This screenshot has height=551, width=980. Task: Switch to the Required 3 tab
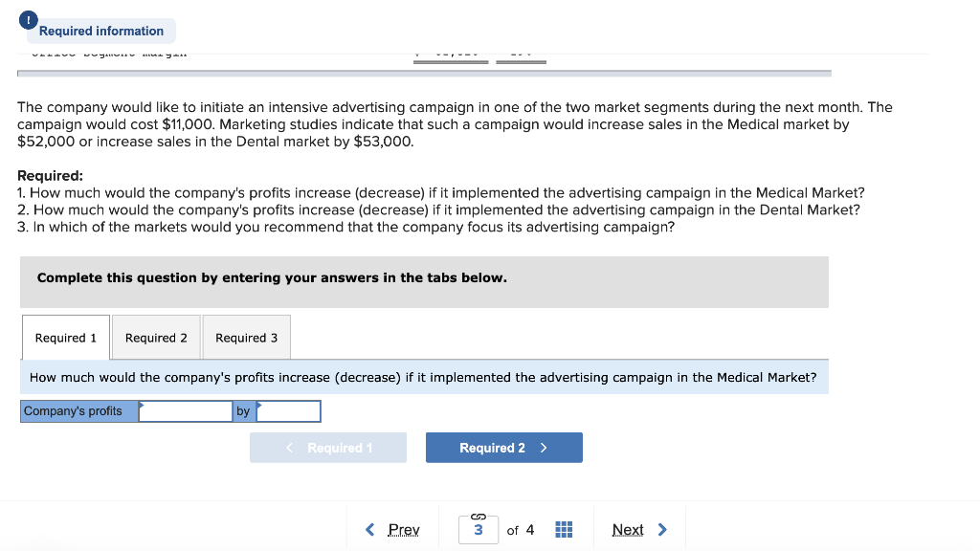click(246, 337)
